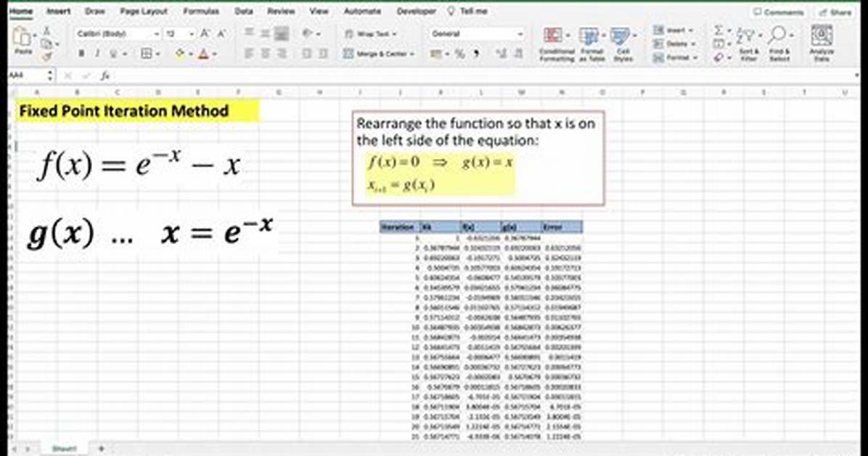The image size is (868, 456).
Task: Open the Draw ribbon tab
Action: (x=94, y=11)
